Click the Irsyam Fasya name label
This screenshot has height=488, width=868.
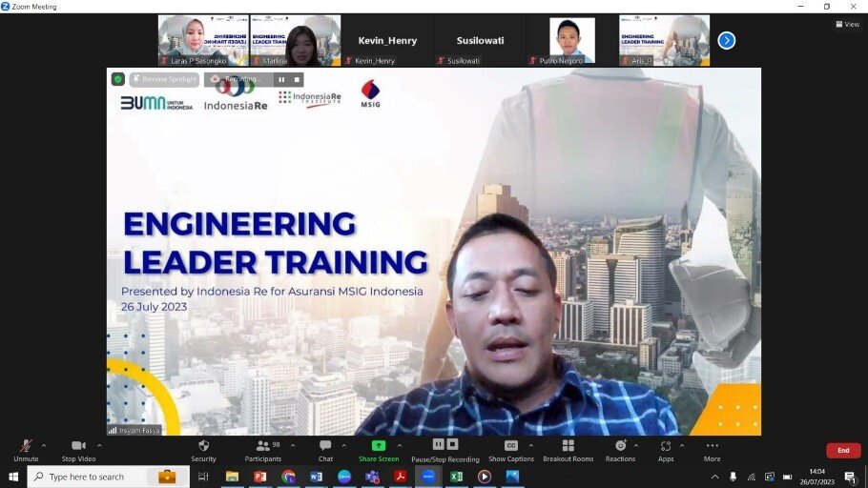pyautogui.click(x=134, y=430)
